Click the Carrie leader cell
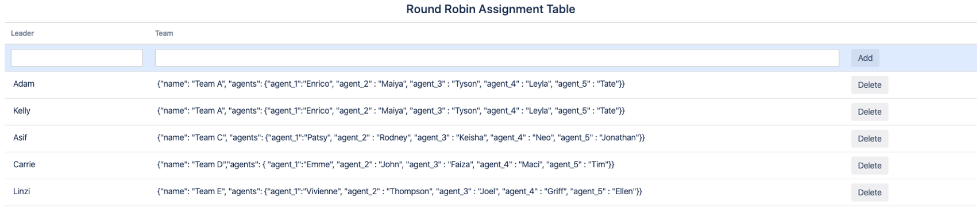 point(24,165)
